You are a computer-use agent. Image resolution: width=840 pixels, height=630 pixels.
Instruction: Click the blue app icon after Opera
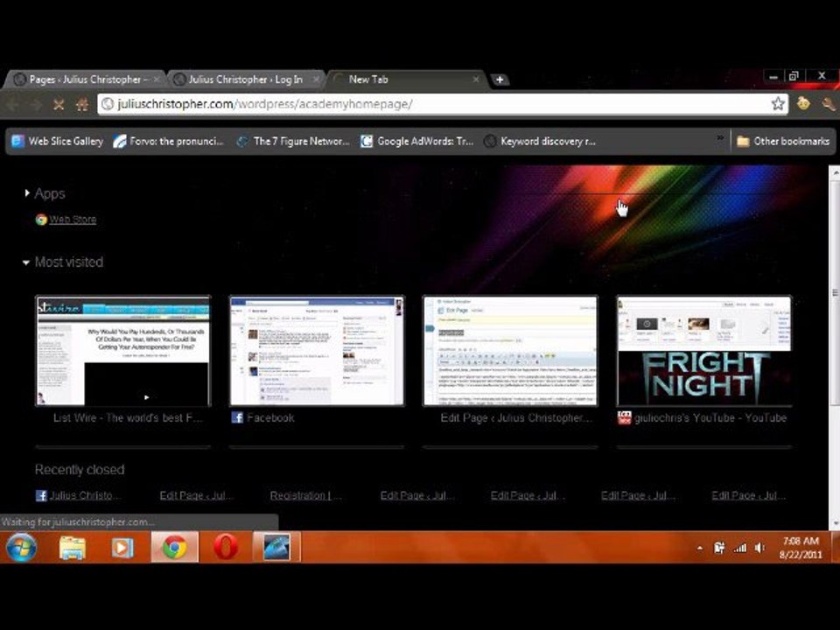tap(276, 548)
